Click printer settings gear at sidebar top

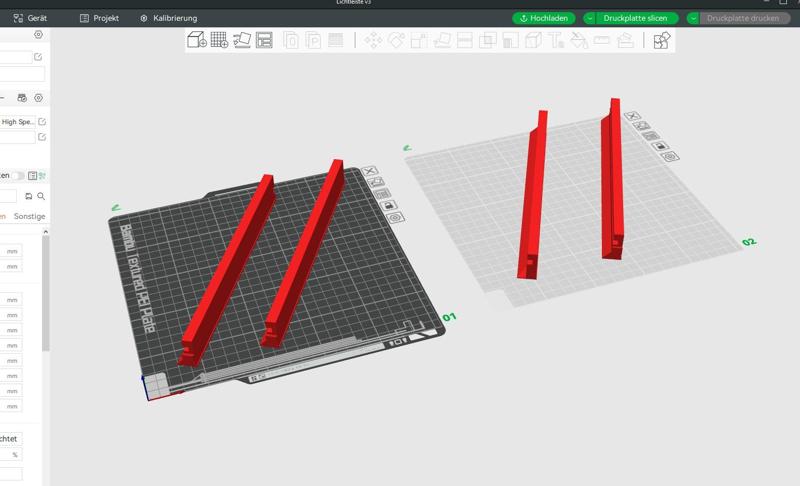click(x=38, y=35)
